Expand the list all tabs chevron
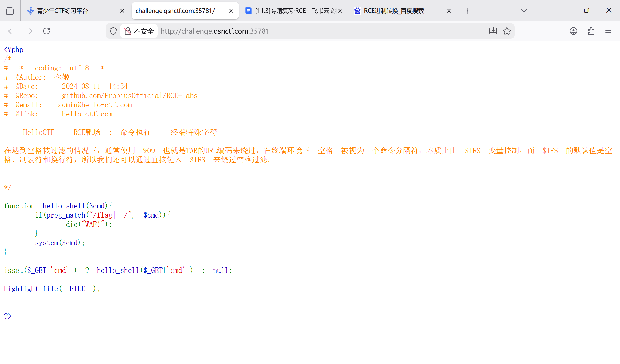This screenshot has width=620, height=364. [524, 11]
